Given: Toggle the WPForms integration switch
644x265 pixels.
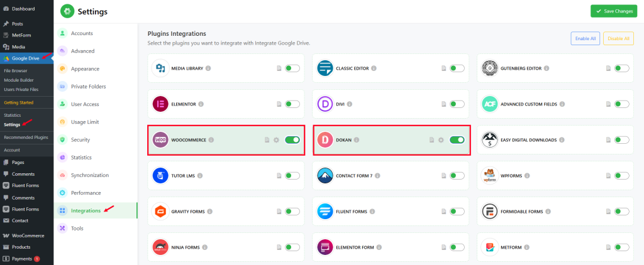Looking at the screenshot, I should [x=622, y=176].
